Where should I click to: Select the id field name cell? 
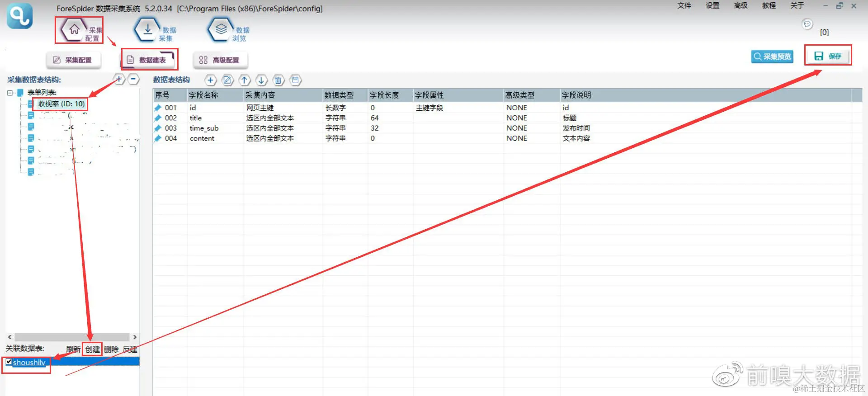click(x=193, y=108)
